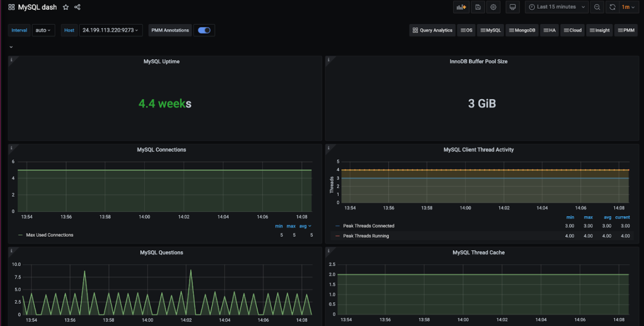Screen dimensions: 644x326
Task: Open dashboard settings gear
Action: click(x=494, y=7)
